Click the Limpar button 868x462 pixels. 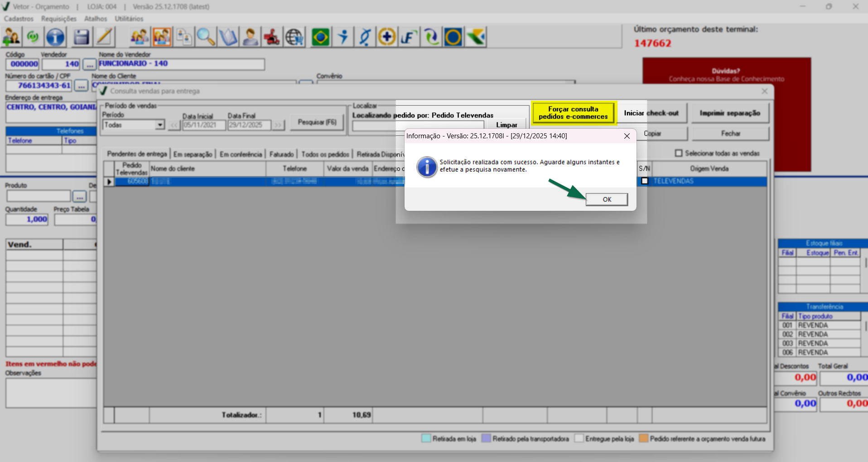(506, 125)
